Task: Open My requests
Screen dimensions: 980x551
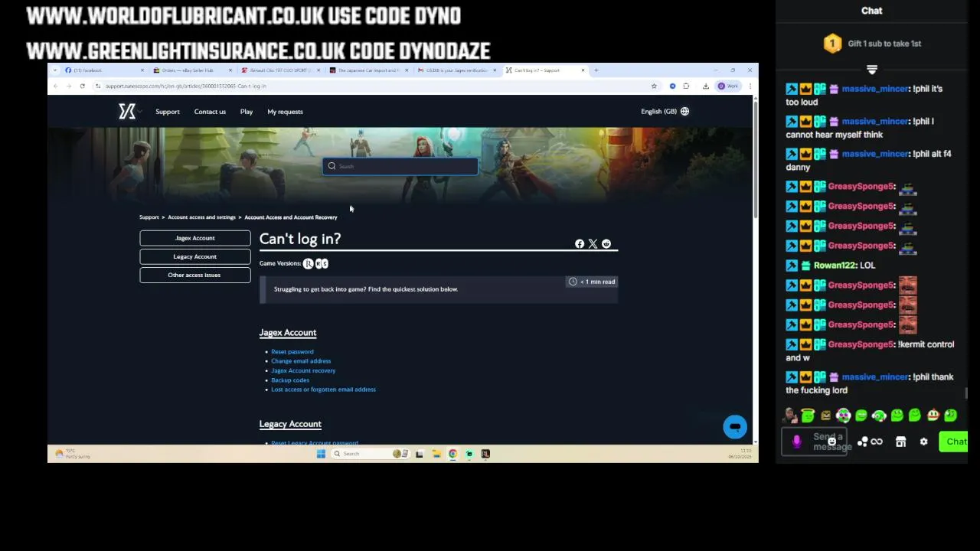Action: click(x=285, y=112)
